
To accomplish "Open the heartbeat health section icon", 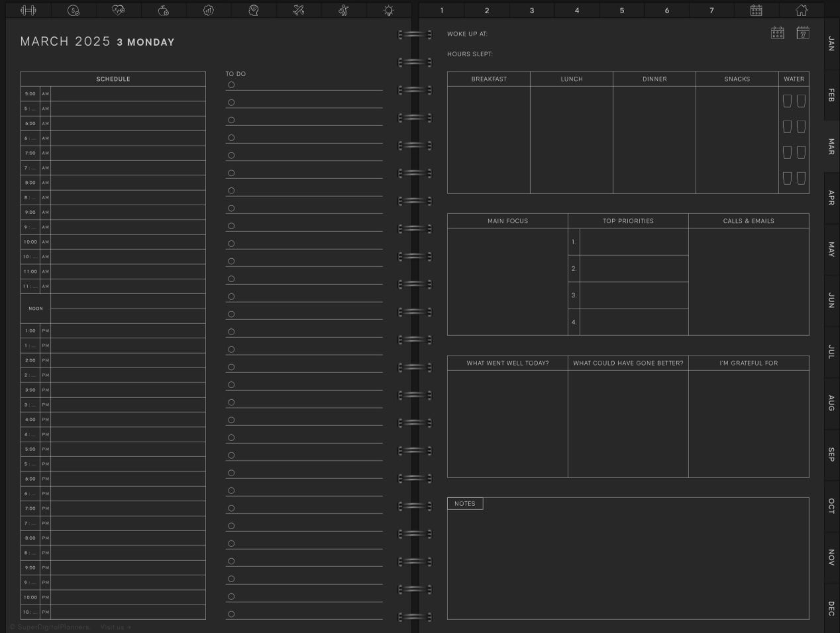I will (119, 11).
